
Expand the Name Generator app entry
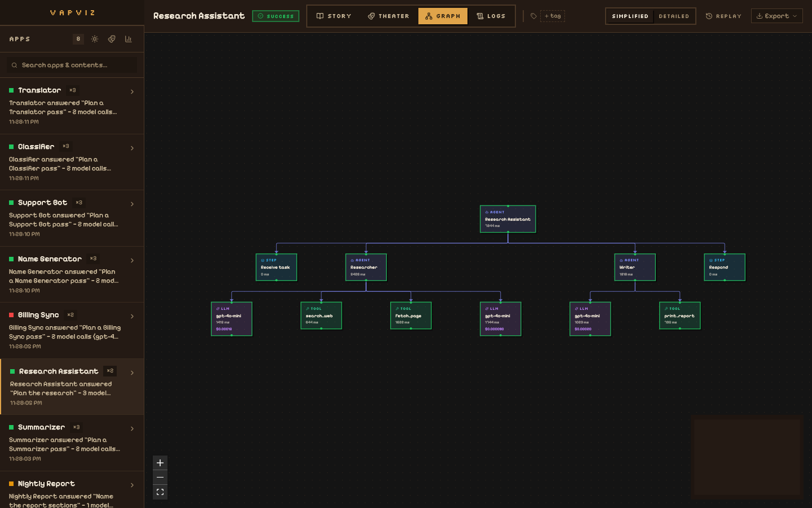[132, 260]
